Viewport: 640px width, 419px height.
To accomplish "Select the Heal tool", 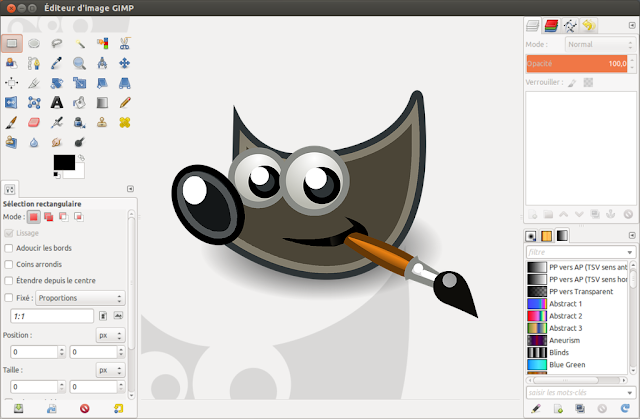I will coord(124,122).
